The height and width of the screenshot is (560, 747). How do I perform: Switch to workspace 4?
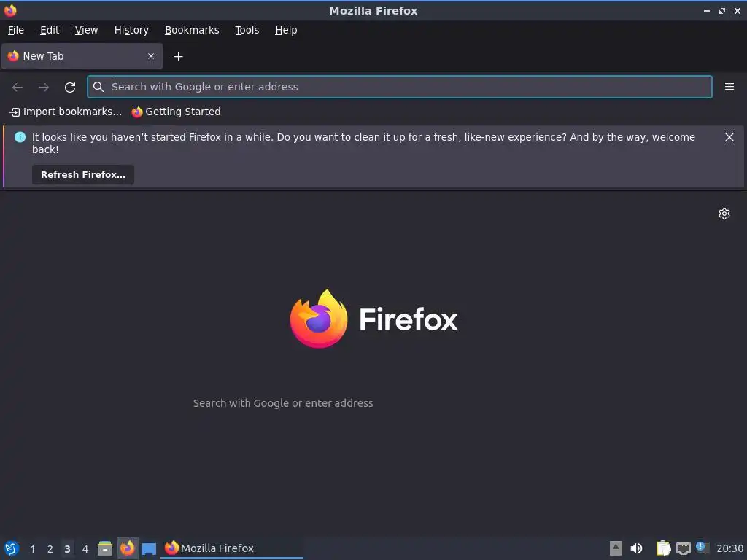[x=85, y=549]
